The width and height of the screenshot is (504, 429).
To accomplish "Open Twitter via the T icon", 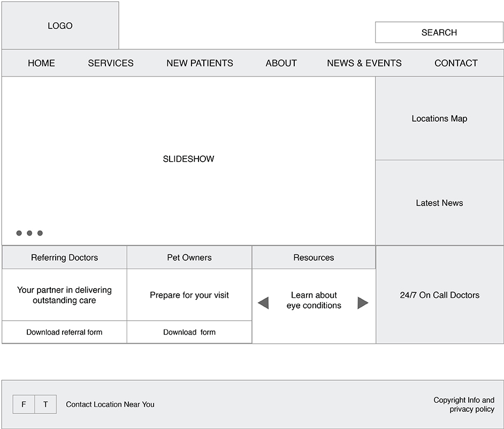I will [45, 404].
